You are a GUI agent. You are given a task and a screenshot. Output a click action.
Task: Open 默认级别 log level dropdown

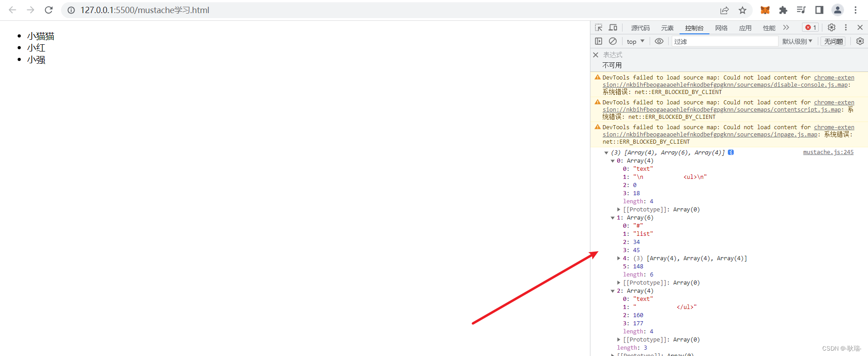click(x=797, y=41)
